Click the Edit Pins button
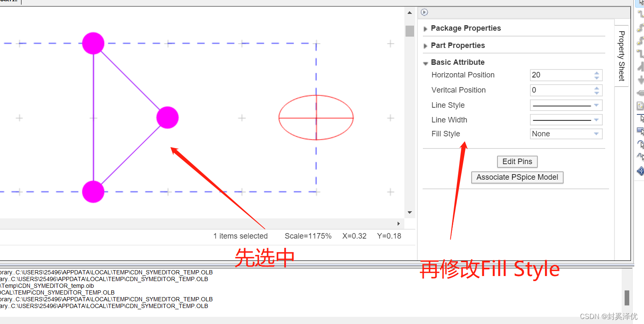The image size is (644, 324). 517,162
